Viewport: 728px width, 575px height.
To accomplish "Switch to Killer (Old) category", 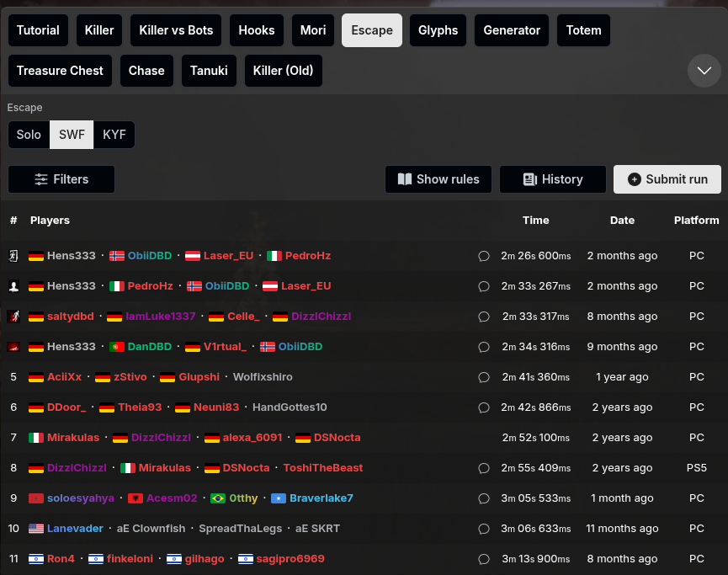I will (284, 71).
